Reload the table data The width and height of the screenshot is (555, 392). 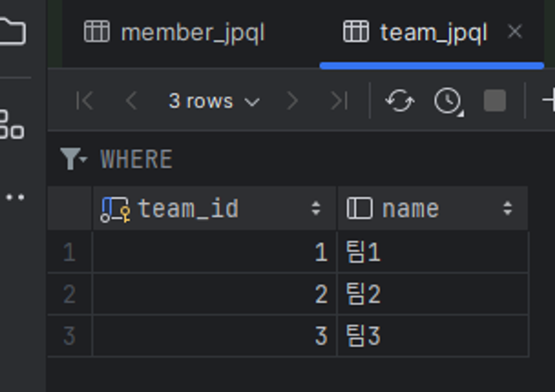coord(400,101)
